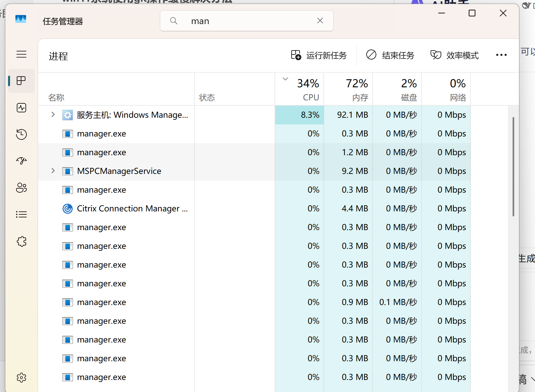Image resolution: width=535 pixels, height=392 pixels.
Task: Open the Startup apps sidebar icon
Action: click(x=21, y=161)
